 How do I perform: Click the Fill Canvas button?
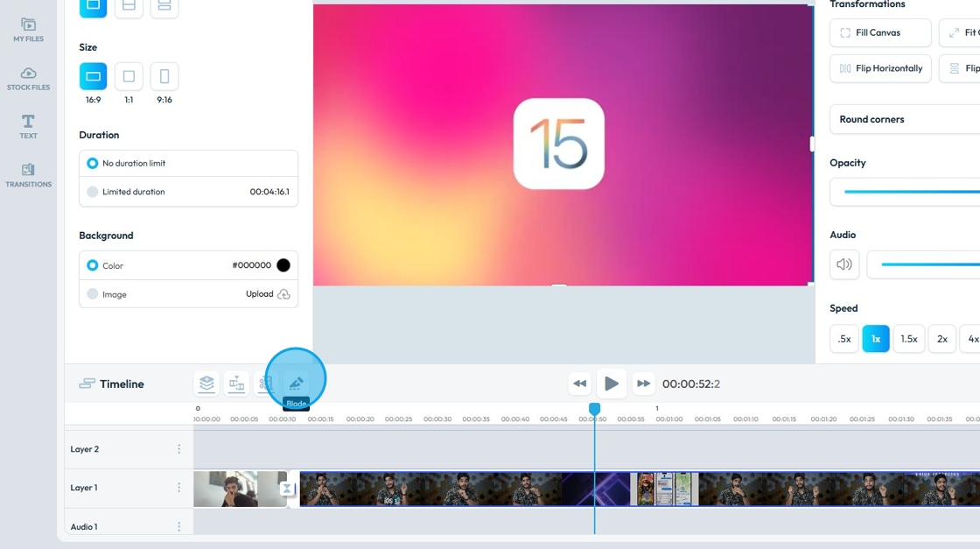coord(880,32)
